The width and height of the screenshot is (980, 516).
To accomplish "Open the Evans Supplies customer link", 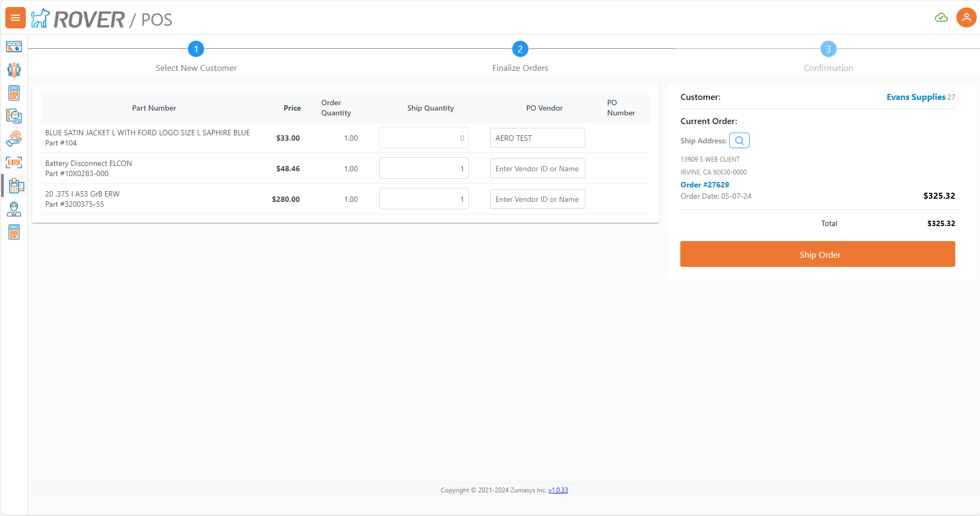I will [916, 97].
